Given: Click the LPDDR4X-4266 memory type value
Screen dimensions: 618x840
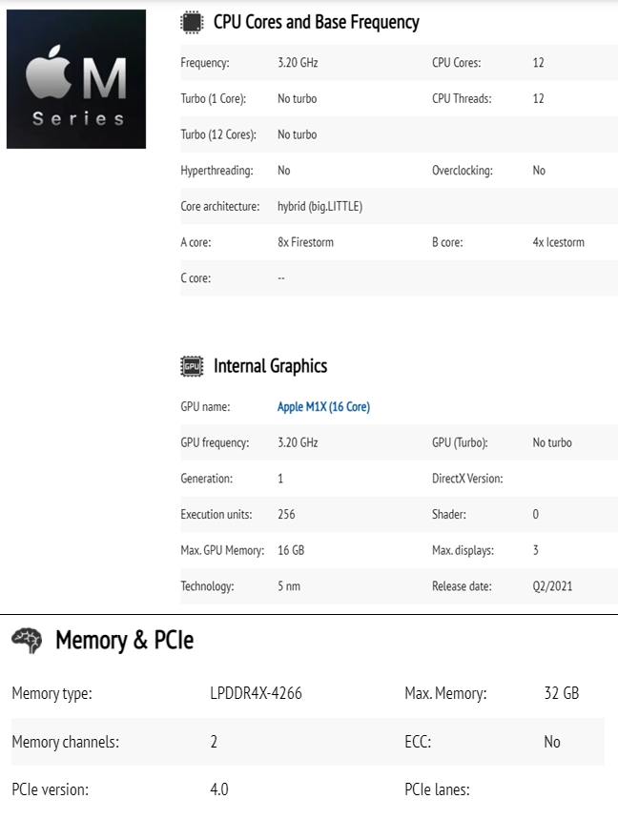Looking at the screenshot, I should 256,693.
